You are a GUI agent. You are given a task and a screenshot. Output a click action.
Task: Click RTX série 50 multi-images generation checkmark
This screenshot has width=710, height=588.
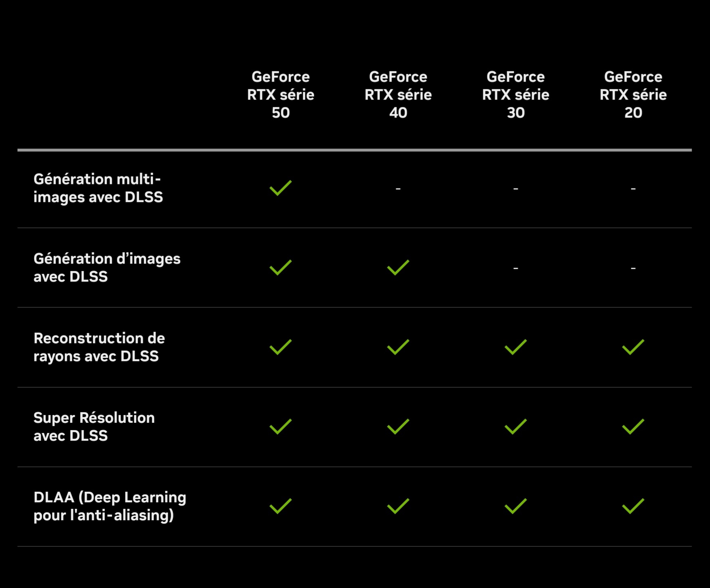point(281,188)
